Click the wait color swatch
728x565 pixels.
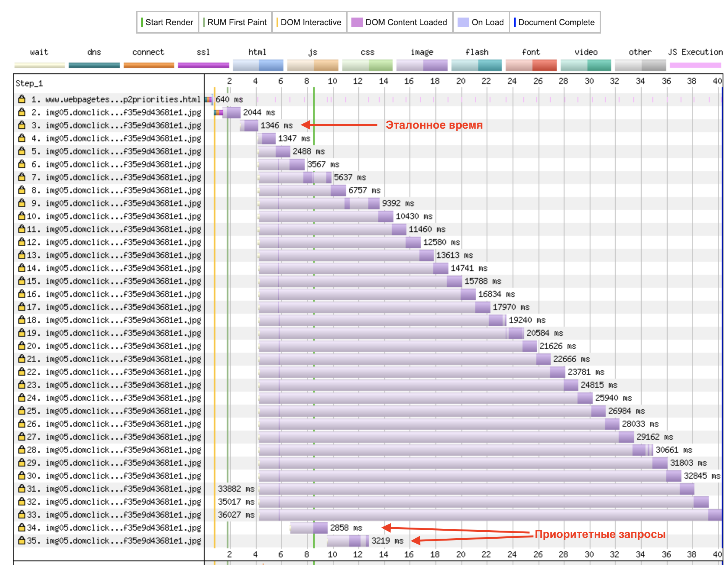[x=40, y=65]
